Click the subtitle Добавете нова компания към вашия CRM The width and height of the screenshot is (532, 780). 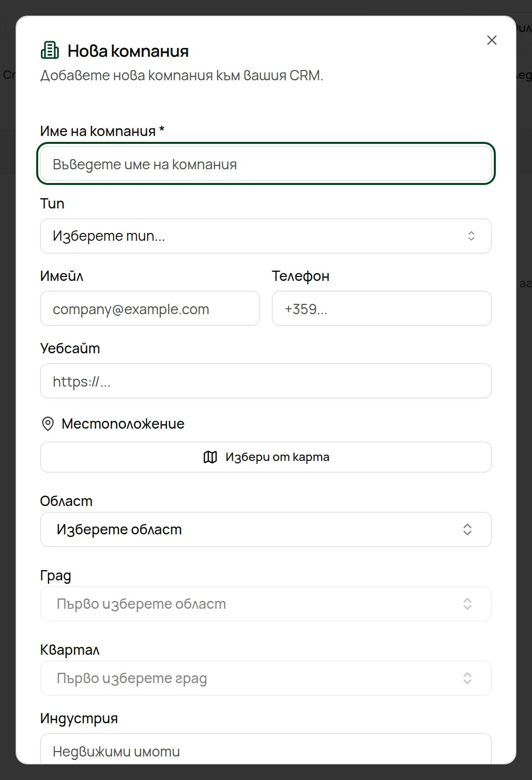[x=182, y=75]
